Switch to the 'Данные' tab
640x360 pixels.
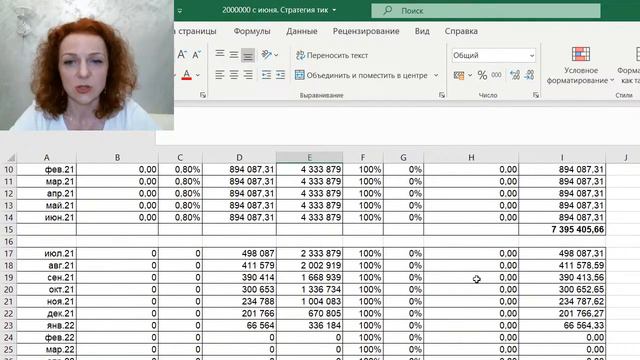302,31
